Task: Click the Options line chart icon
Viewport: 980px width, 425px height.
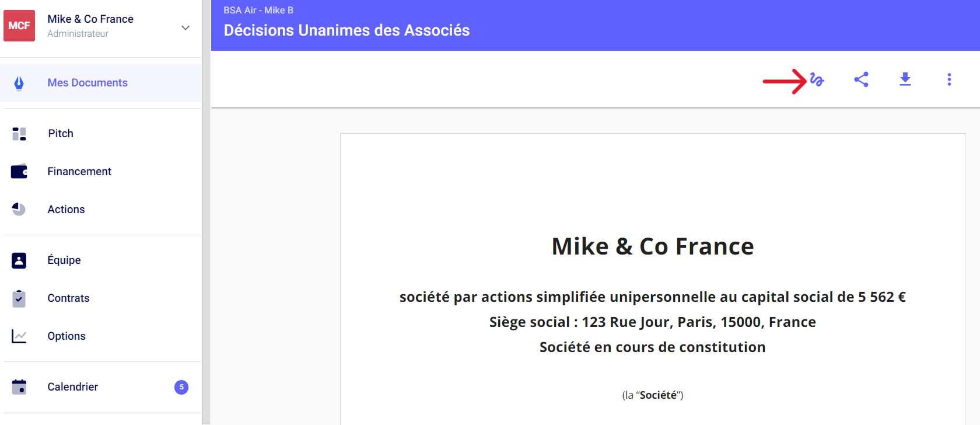Action: coord(19,336)
